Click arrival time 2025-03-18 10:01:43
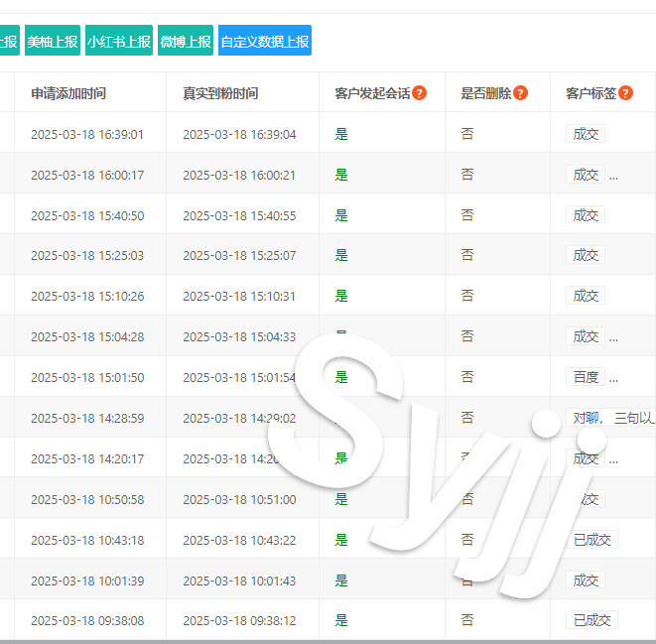The width and height of the screenshot is (656, 644). [x=239, y=580]
